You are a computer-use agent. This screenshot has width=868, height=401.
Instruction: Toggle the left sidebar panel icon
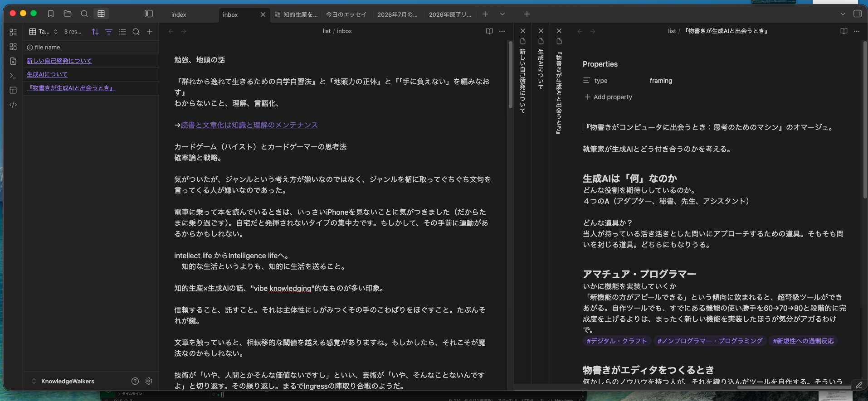149,14
